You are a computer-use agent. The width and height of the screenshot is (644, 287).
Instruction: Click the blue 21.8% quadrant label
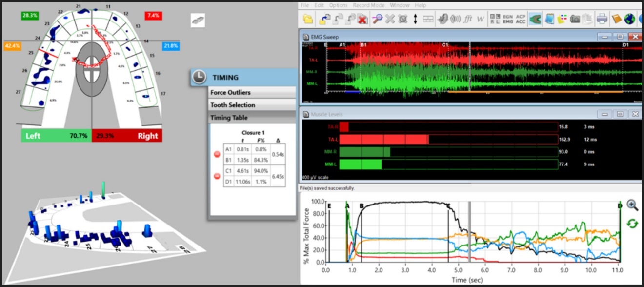pos(171,46)
